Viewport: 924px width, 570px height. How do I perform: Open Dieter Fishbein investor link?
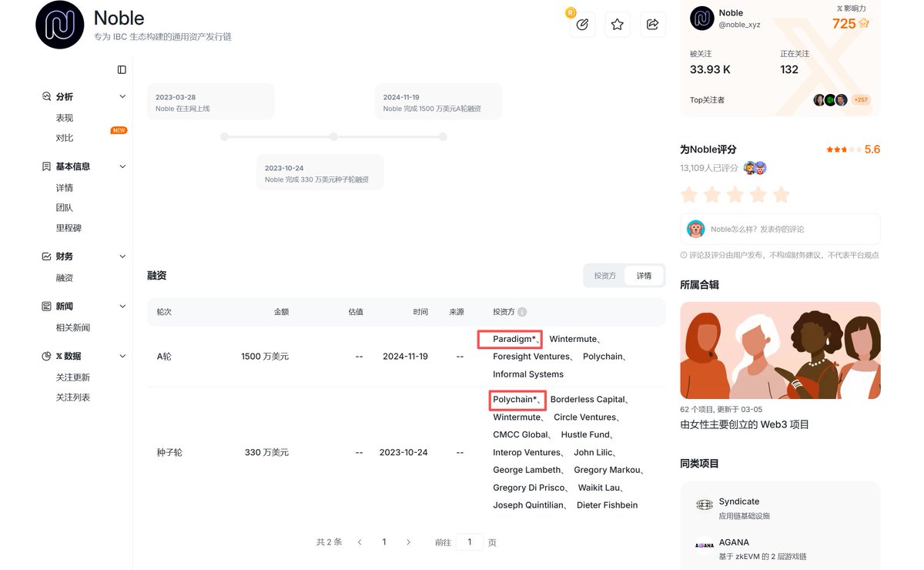coord(607,505)
